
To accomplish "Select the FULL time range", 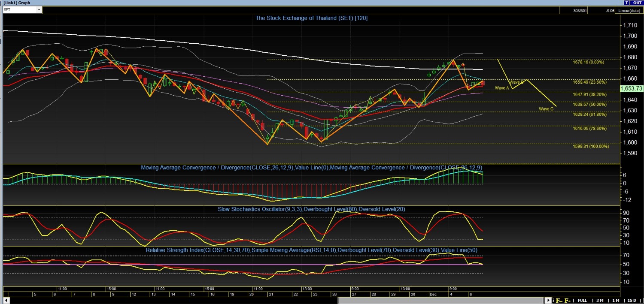I will tap(582, 300).
